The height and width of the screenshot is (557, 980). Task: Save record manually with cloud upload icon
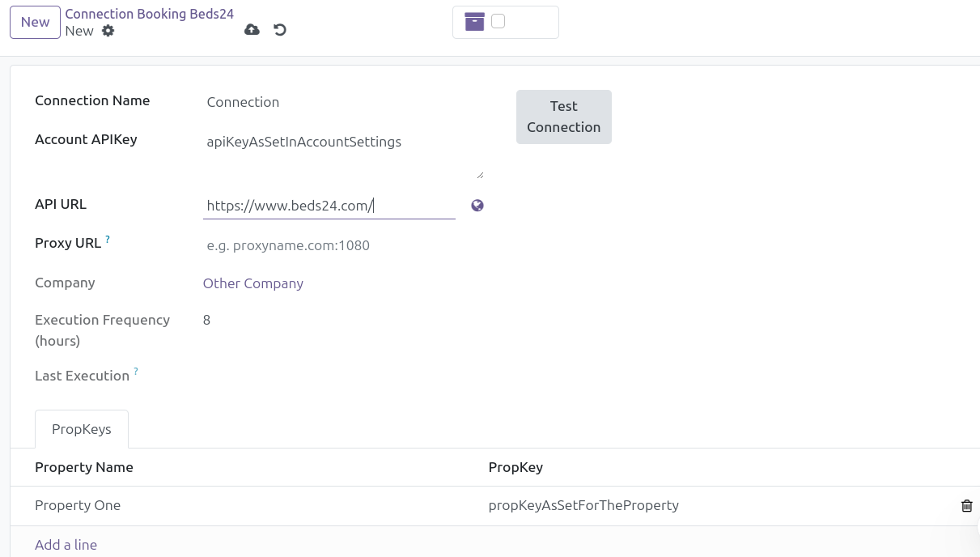(252, 30)
